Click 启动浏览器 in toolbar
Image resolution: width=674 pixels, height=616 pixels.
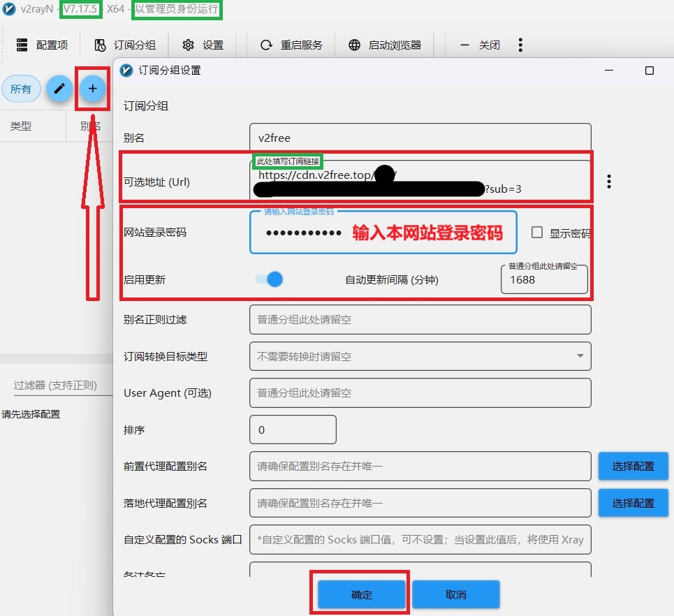coord(385,45)
